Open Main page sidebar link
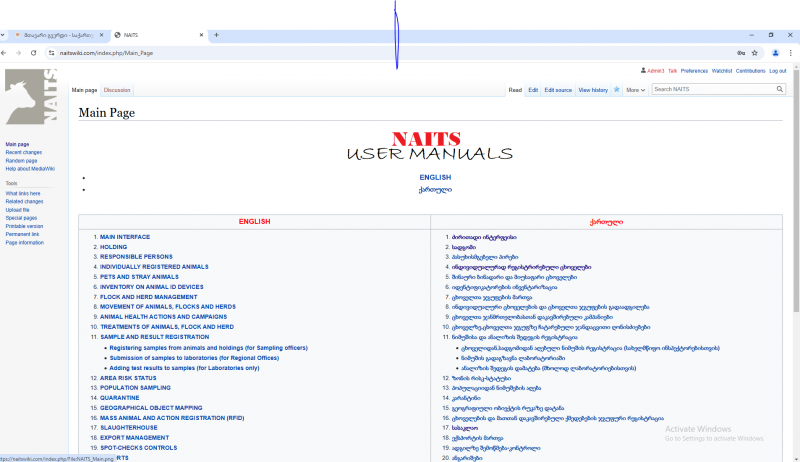Viewport: 800px width, 462px height. point(17,144)
